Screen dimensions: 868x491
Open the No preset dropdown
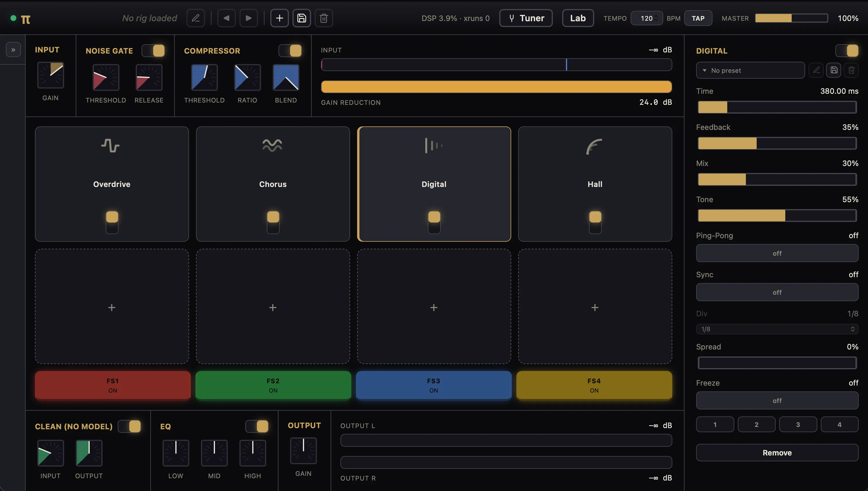click(750, 70)
